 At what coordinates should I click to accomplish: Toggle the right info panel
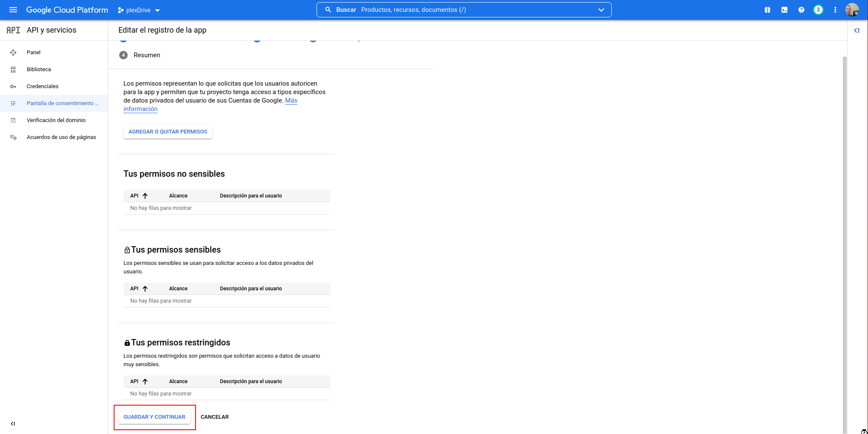coord(857,31)
